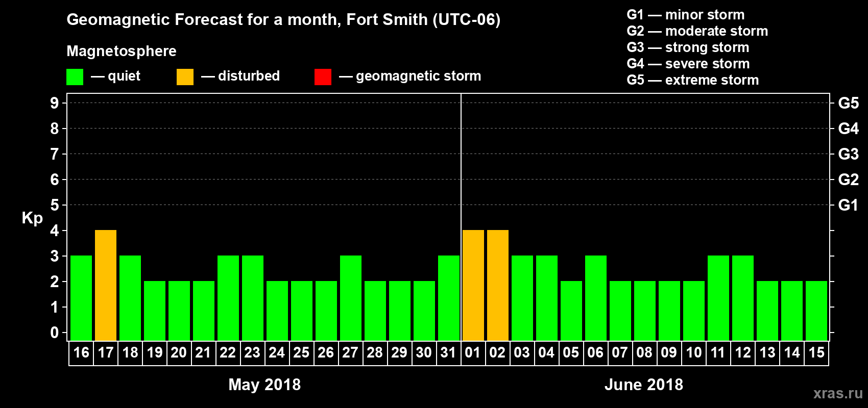The height and width of the screenshot is (408, 868).
Task: Click the green bar for May 27
Action: pos(351,298)
